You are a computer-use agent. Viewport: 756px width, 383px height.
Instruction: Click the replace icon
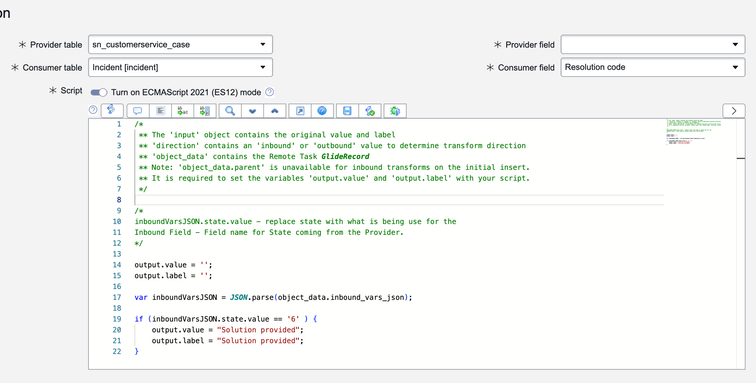click(x=183, y=111)
